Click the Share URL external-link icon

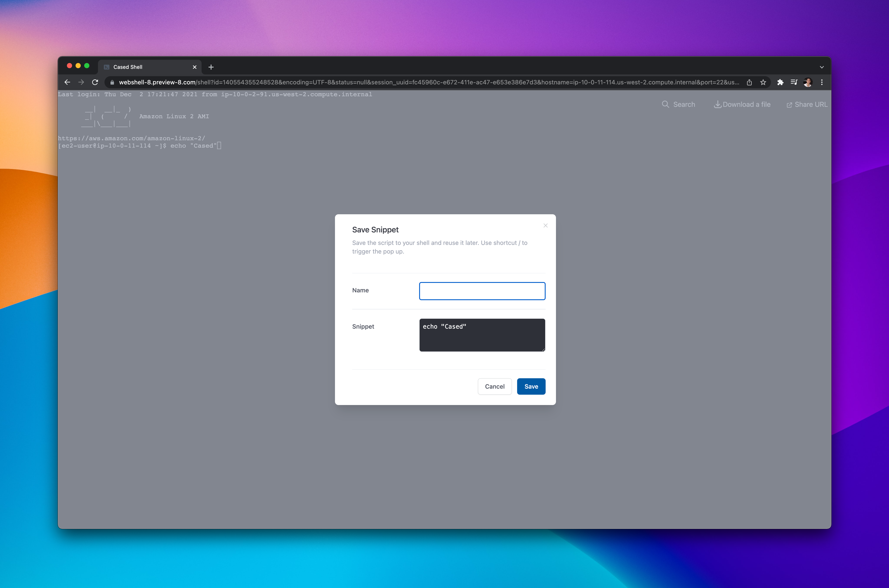point(789,105)
